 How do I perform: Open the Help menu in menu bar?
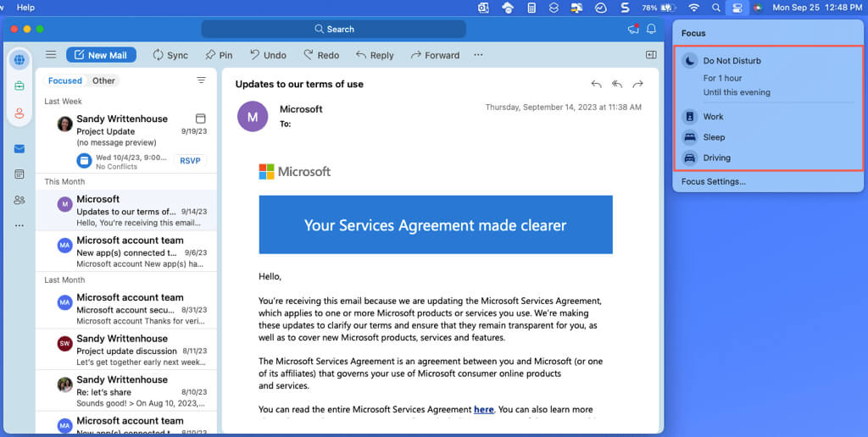coord(25,7)
